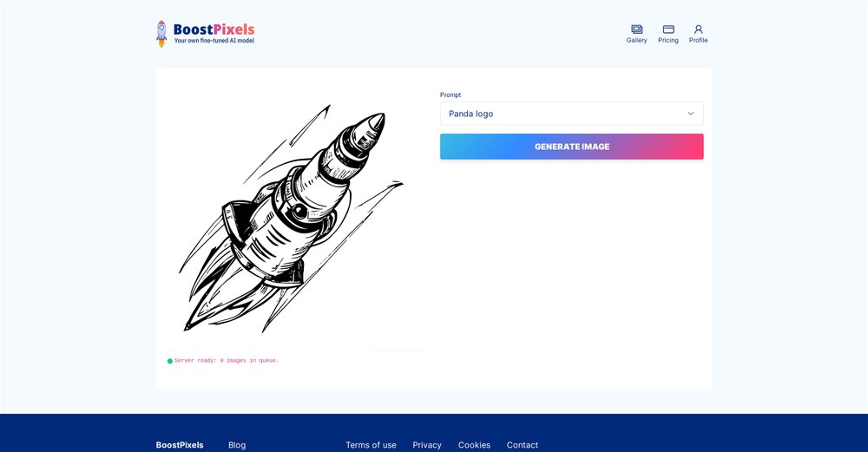The height and width of the screenshot is (452, 868).
Task: Click the footer BoostPixels brand name
Action: (180, 445)
